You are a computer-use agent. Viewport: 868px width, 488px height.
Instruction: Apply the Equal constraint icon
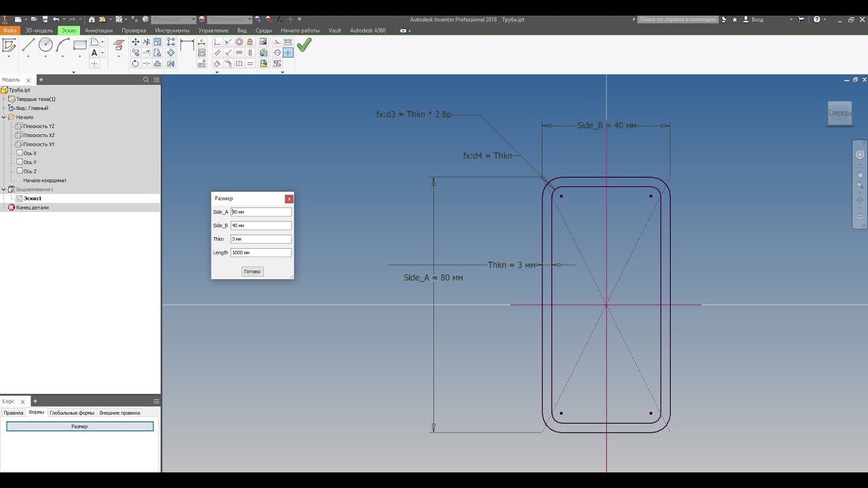click(x=250, y=64)
